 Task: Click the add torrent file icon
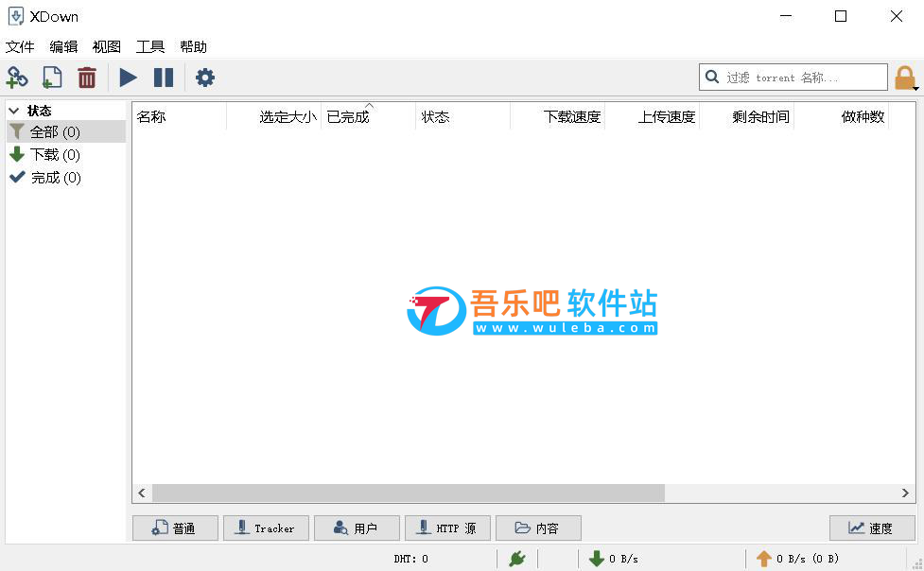click(x=52, y=78)
